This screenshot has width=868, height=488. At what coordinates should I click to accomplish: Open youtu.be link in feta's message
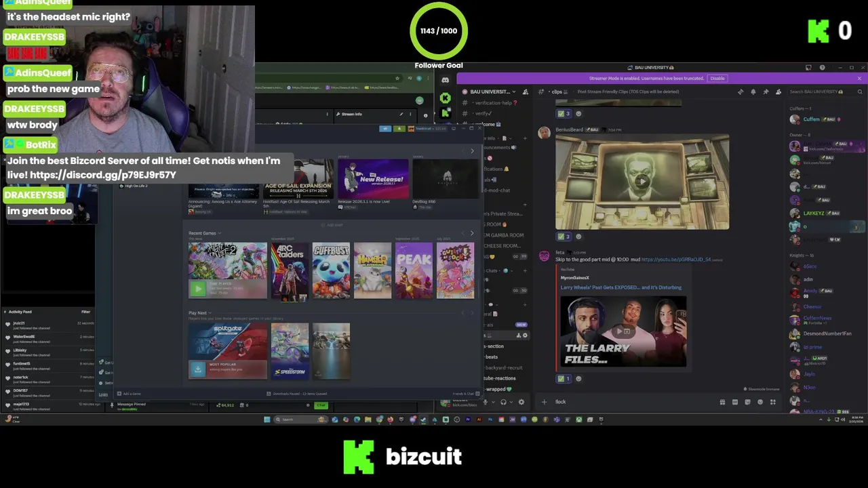[676, 260]
